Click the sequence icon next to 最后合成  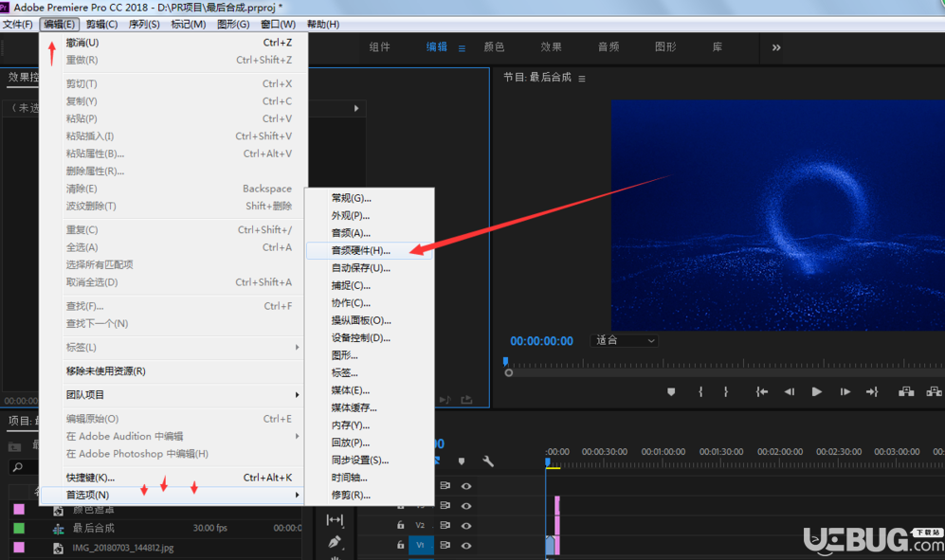click(59, 529)
